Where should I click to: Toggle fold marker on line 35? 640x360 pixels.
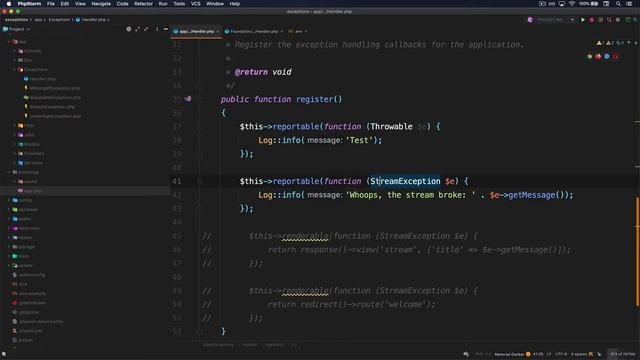200,99
